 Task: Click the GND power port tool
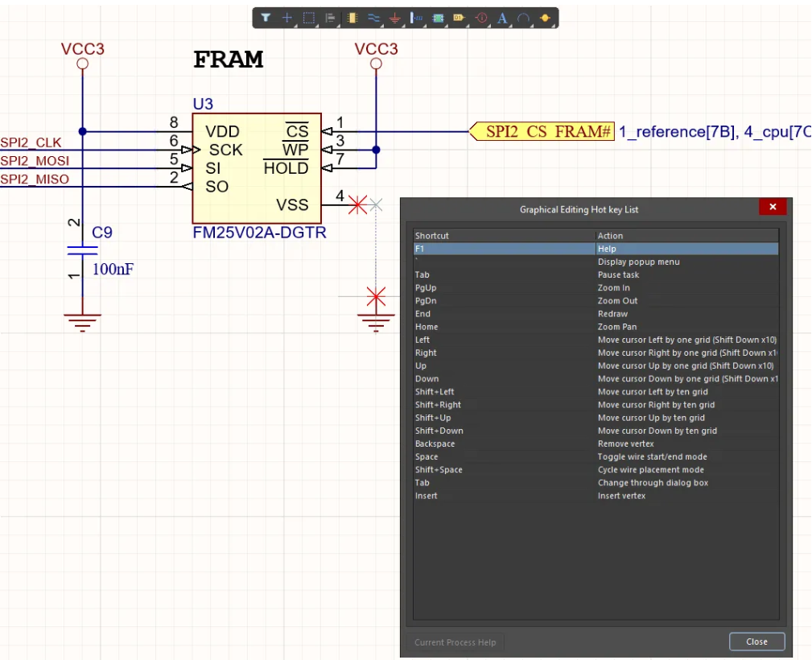coord(394,19)
